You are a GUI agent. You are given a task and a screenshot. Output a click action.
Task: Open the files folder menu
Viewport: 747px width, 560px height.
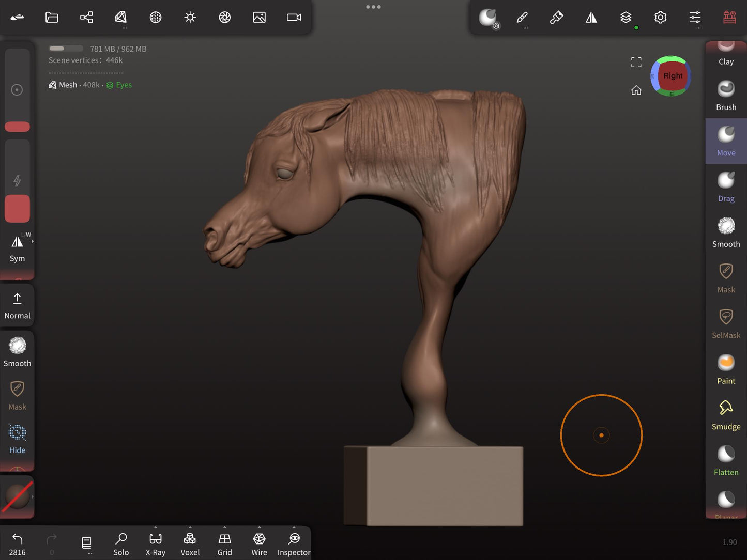(52, 18)
